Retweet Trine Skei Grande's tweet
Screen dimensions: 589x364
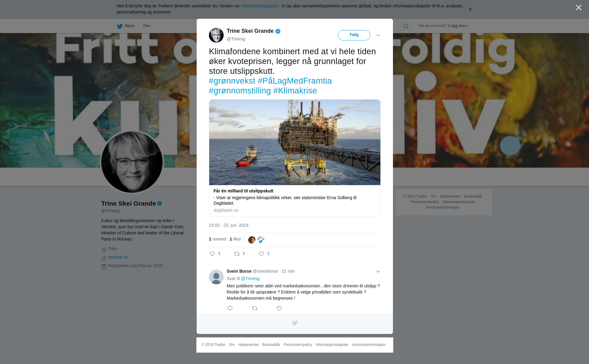pos(237,254)
